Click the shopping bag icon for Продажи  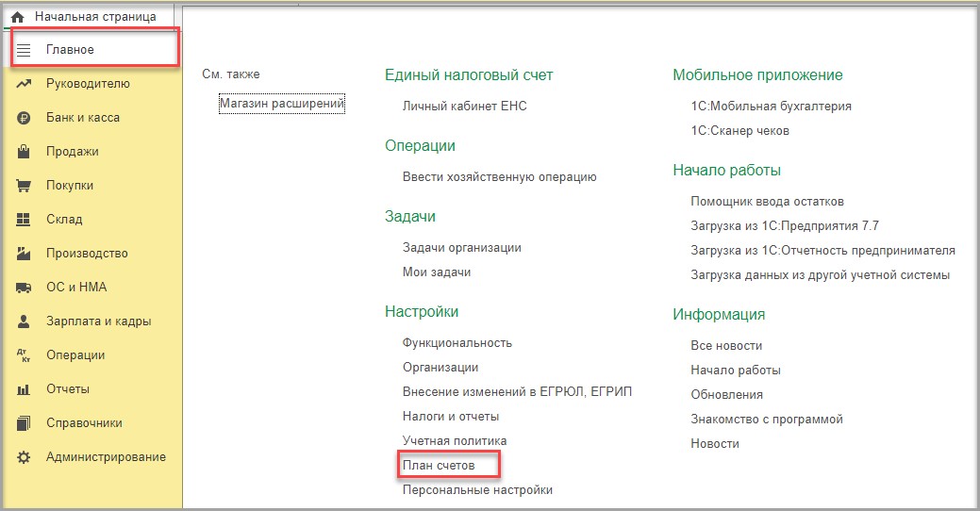point(24,151)
